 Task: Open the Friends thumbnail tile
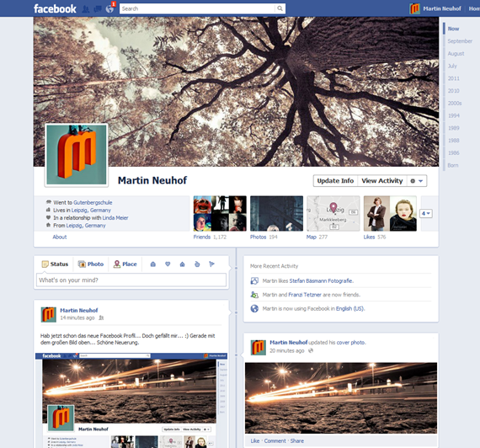point(220,213)
